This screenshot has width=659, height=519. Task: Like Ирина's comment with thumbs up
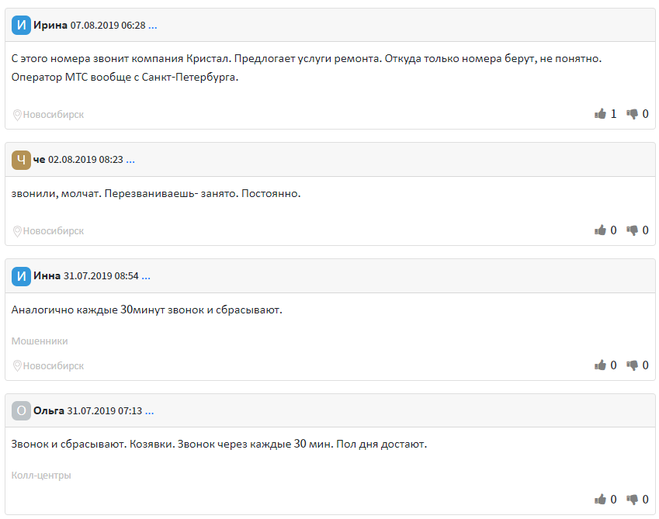[x=600, y=113]
